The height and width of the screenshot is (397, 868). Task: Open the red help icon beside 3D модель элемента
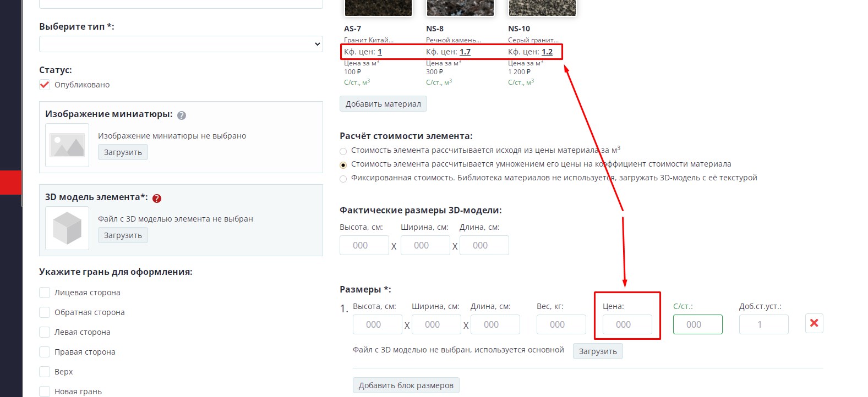pos(157,198)
